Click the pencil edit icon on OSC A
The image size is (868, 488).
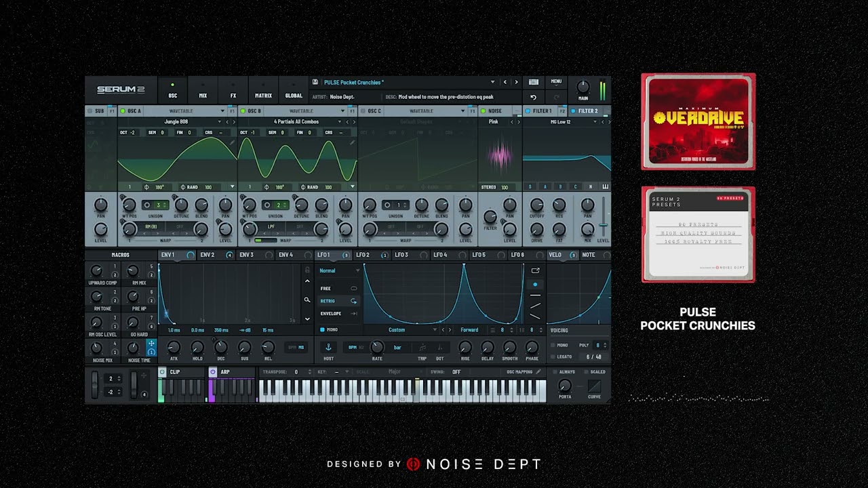point(232,142)
